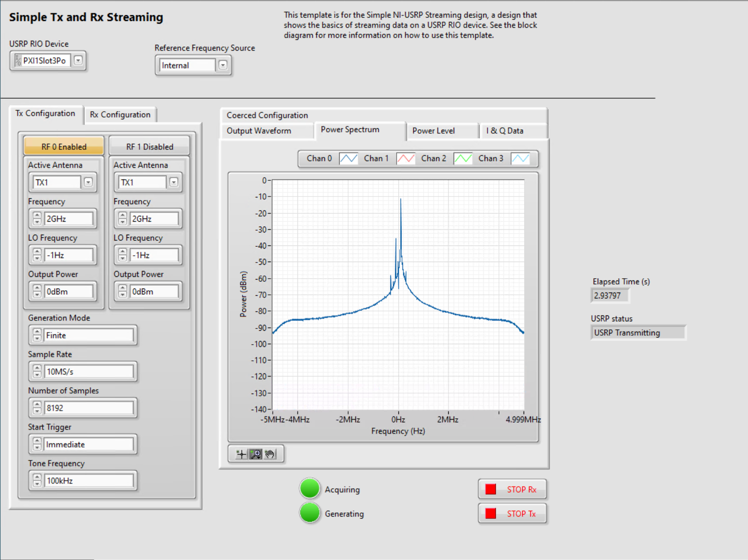Click the -140 y-axis scale label

tap(259, 409)
